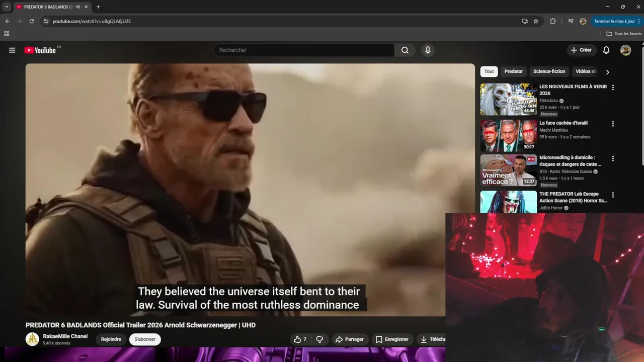The width and height of the screenshot is (644, 362).
Task: Open Chrome profile avatar in toolbar
Action: point(583,21)
